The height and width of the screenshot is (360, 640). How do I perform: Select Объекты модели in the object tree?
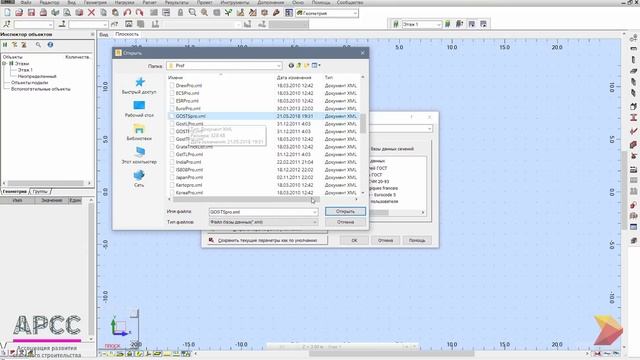(29, 82)
